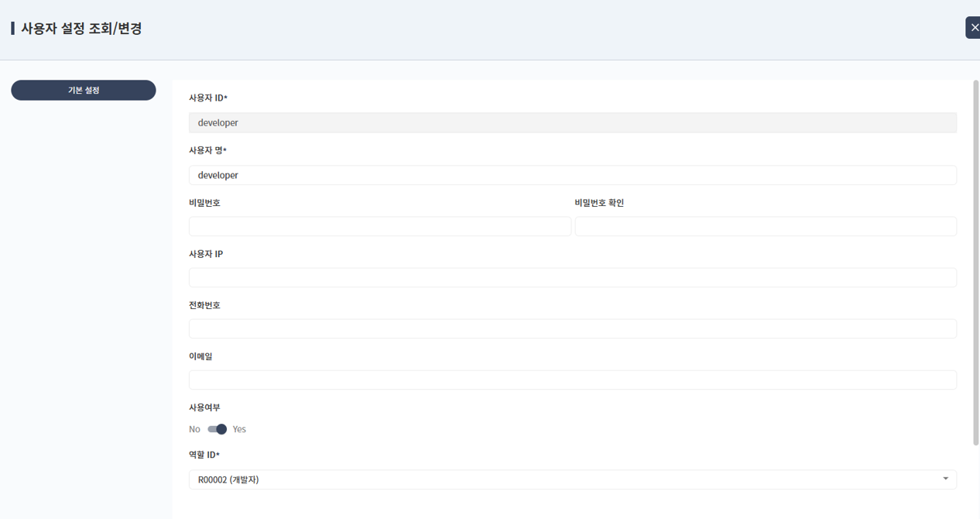Click the 사용자 IP text field
Screen dimensions: 980x519
tap(572, 277)
